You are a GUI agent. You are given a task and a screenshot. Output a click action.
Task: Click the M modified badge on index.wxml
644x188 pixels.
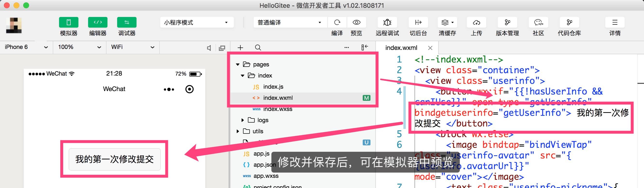366,98
